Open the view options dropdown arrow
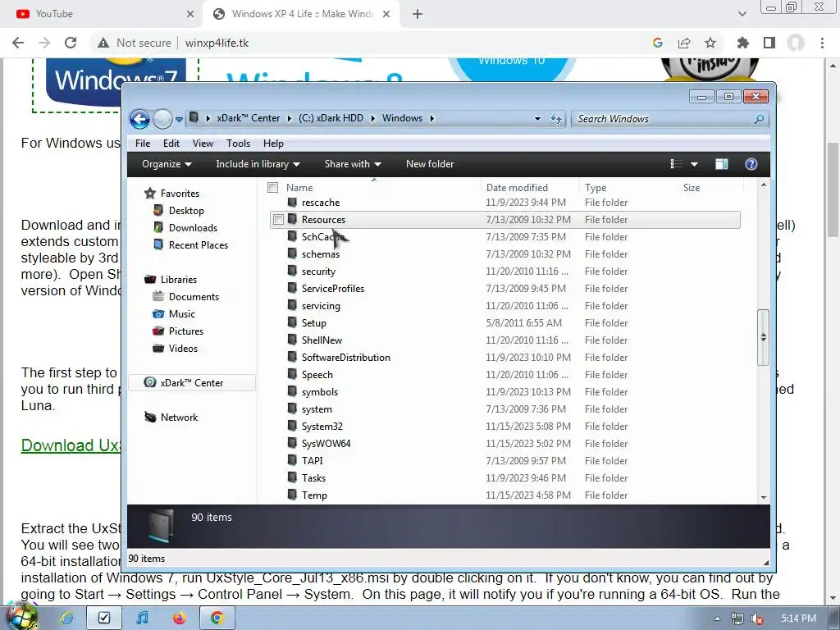The width and height of the screenshot is (840, 630). 694,164
